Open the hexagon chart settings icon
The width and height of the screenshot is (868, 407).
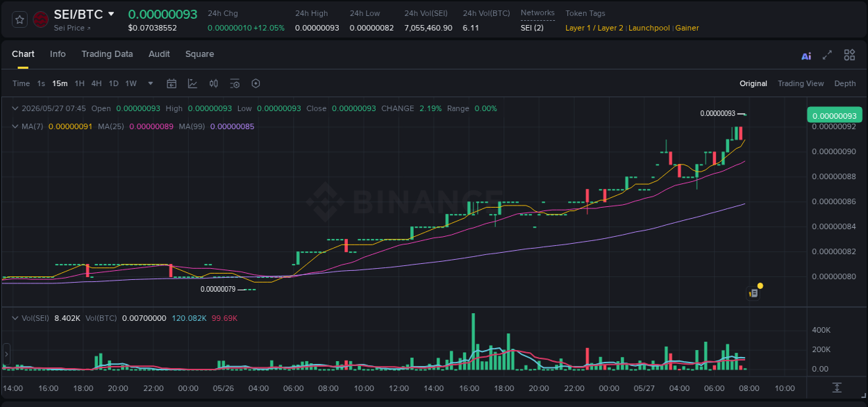point(256,83)
